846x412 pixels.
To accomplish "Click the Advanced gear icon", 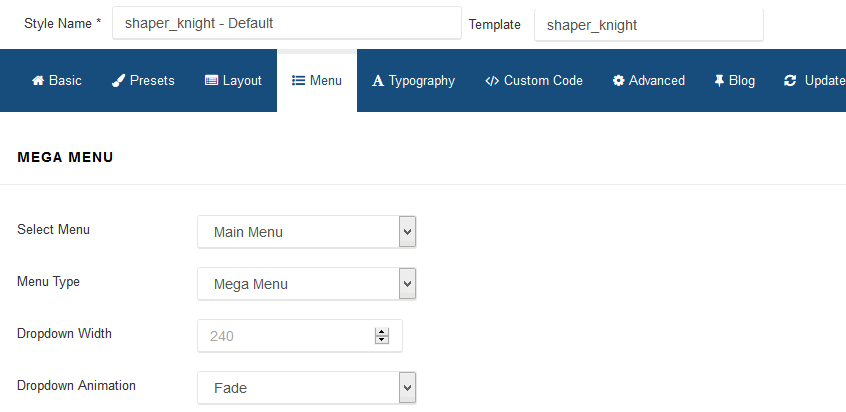I will (619, 81).
